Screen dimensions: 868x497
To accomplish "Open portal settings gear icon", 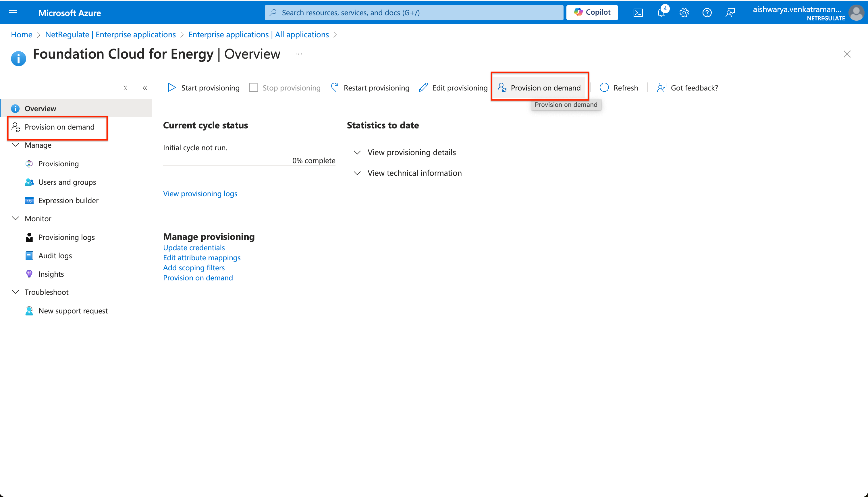I will (x=684, y=13).
